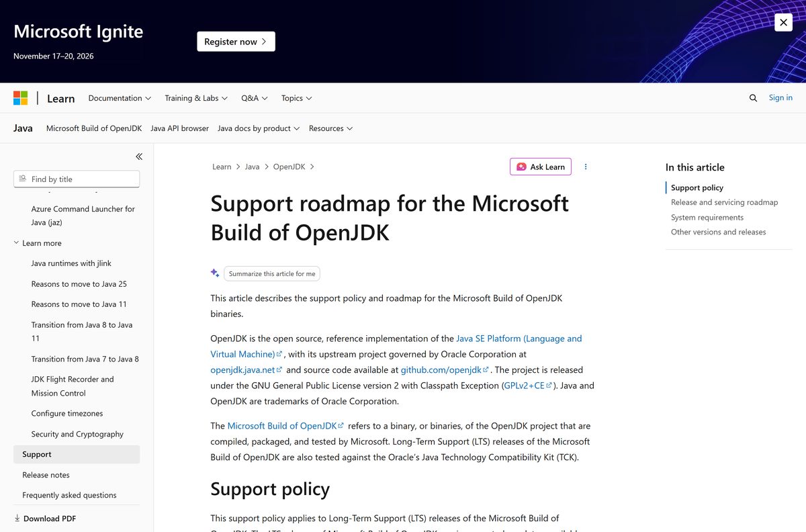
Task: Click the Sign in link
Action: point(780,97)
